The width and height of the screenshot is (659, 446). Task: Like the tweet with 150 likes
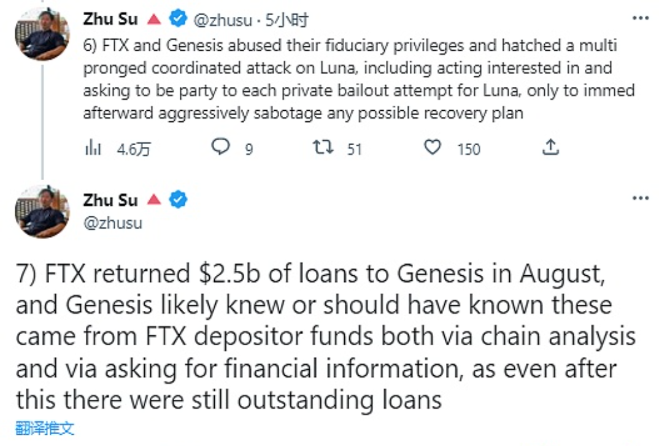click(x=433, y=148)
